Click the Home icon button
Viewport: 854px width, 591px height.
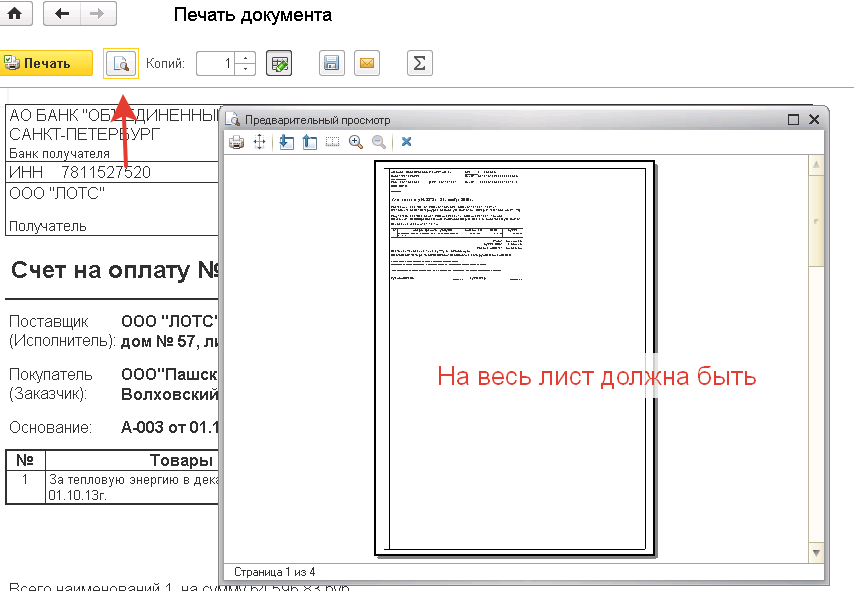pyautogui.click(x=17, y=14)
